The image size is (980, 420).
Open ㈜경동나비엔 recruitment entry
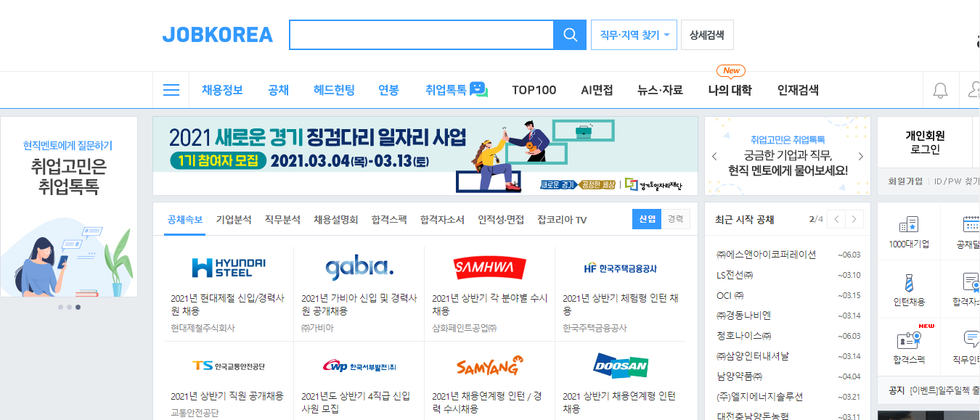tap(743, 316)
